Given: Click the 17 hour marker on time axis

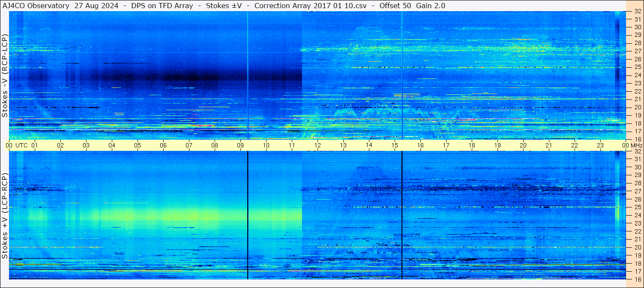Looking at the screenshot, I should coord(446,145).
